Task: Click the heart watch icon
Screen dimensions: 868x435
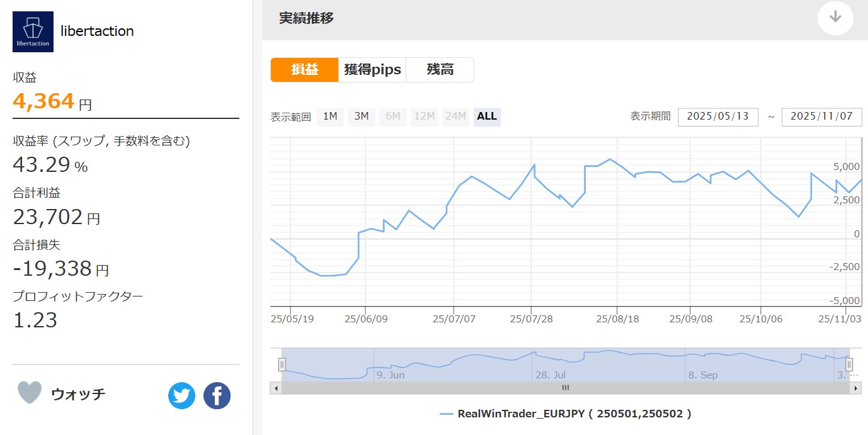Action: 29,393
